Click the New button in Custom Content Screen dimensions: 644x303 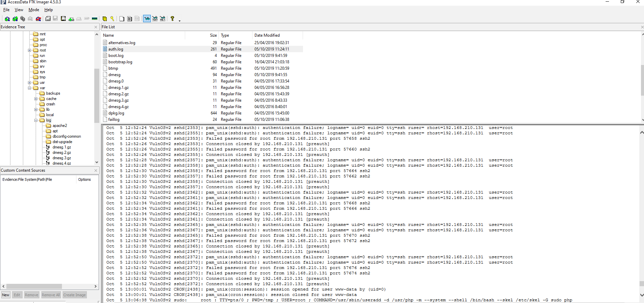(x=6, y=295)
